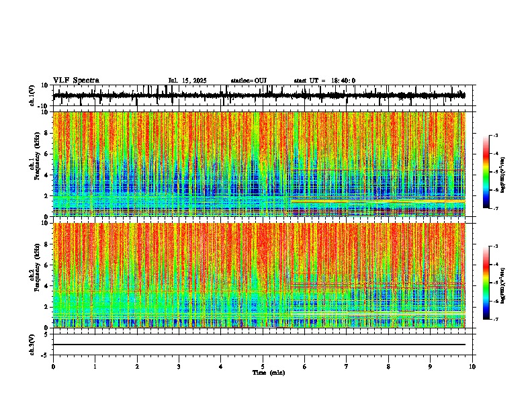The image size is (532, 411).
Task: Click the ch.2 spectrogram color scale bar
Action: click(486, 283)
